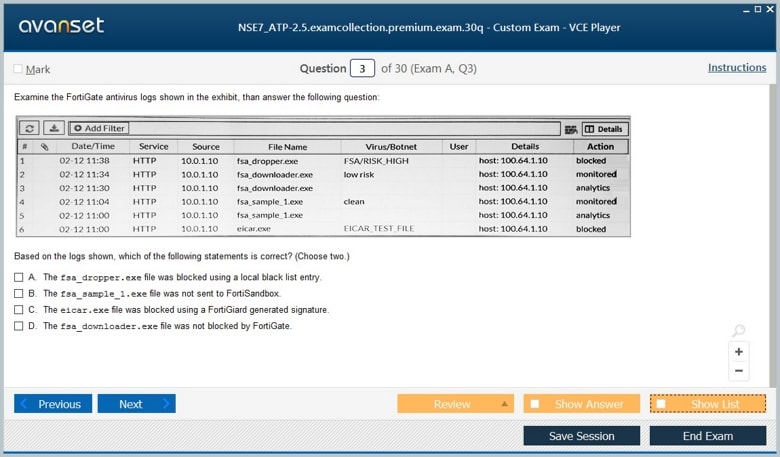Click the 02-12 11:38 timestamp

85,161
